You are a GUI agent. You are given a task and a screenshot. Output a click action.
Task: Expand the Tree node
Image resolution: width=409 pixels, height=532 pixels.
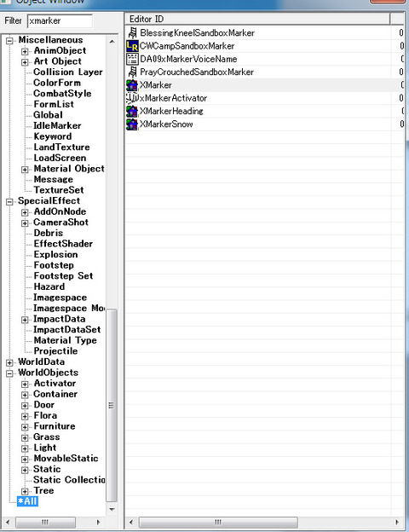(x=25, y=491)
